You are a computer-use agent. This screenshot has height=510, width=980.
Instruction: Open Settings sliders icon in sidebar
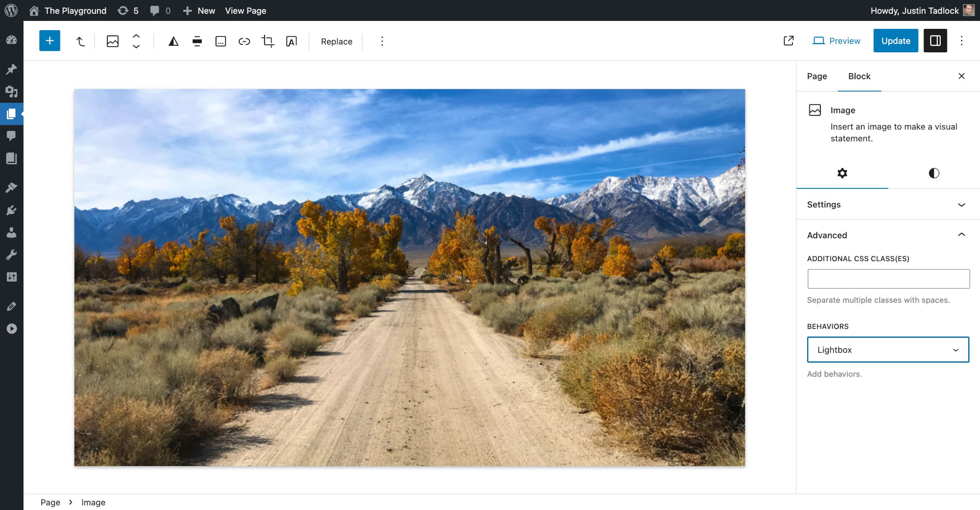point(11,277)
